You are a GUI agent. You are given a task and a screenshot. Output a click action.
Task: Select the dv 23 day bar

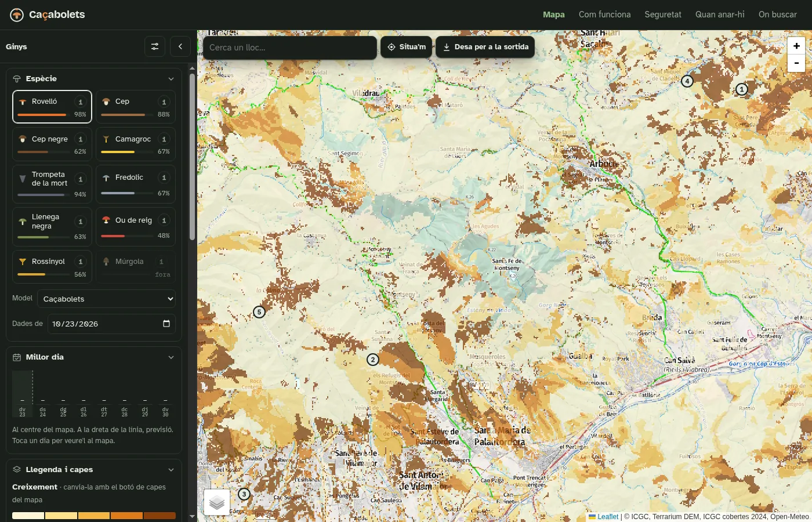(22, 394)
